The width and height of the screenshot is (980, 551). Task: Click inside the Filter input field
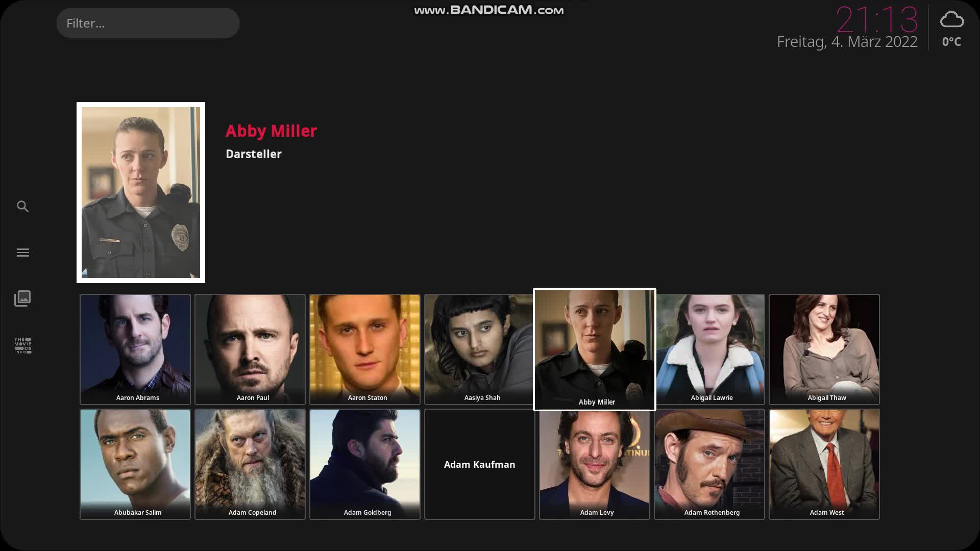148,23
